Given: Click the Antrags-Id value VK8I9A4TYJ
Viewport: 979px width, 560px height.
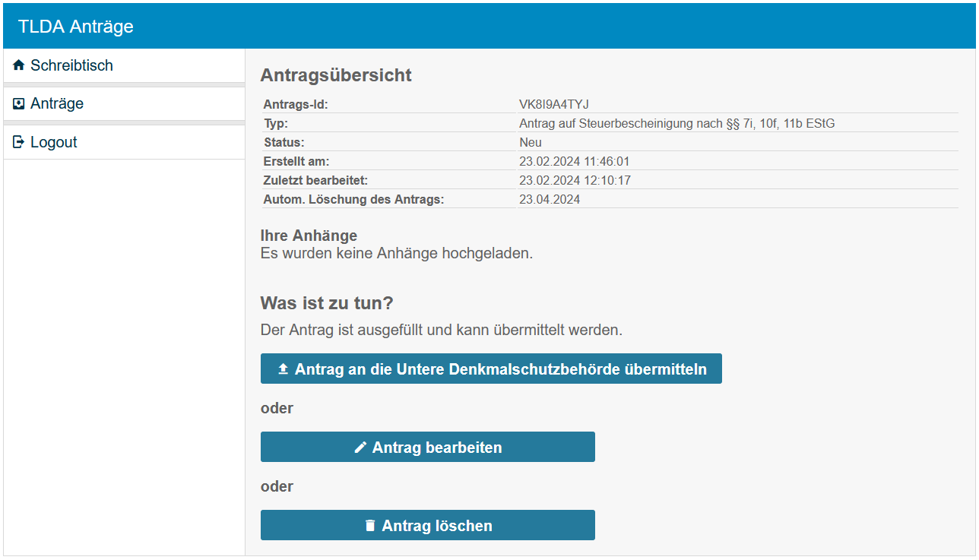Looking at the screenshot, I should 554,105.
